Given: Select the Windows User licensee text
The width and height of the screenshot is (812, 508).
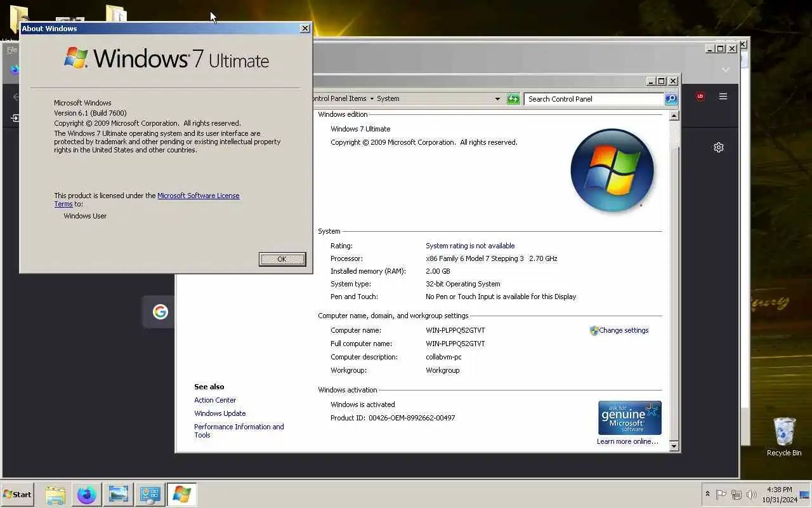Looking at the screenshot, I should click(x=85, y=216).
